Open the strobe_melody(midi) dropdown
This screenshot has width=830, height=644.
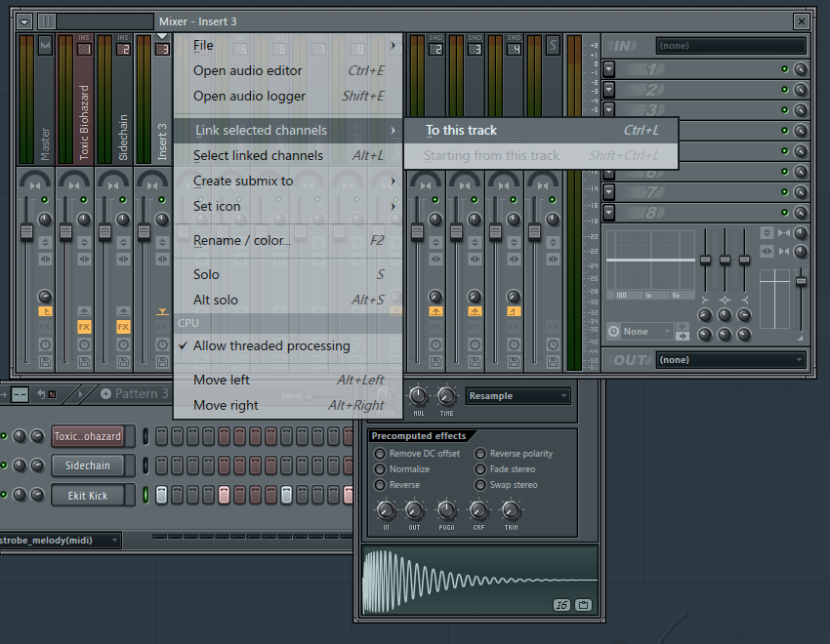point(60,541)
